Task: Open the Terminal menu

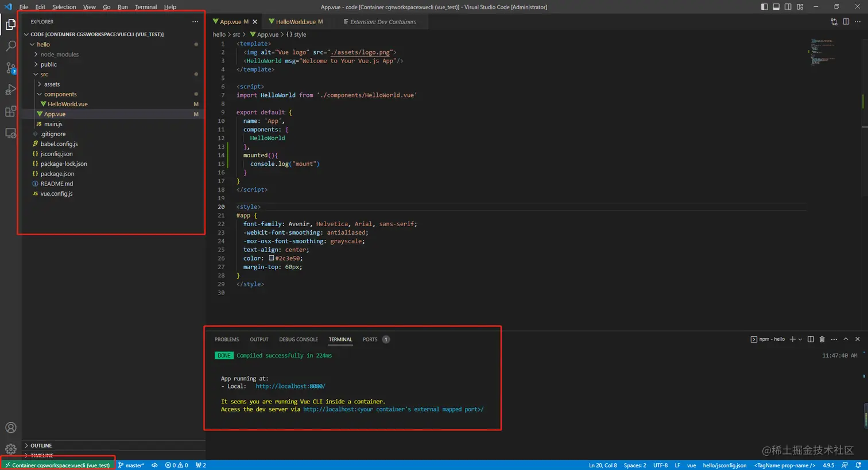Action: [x=146, y=7]
